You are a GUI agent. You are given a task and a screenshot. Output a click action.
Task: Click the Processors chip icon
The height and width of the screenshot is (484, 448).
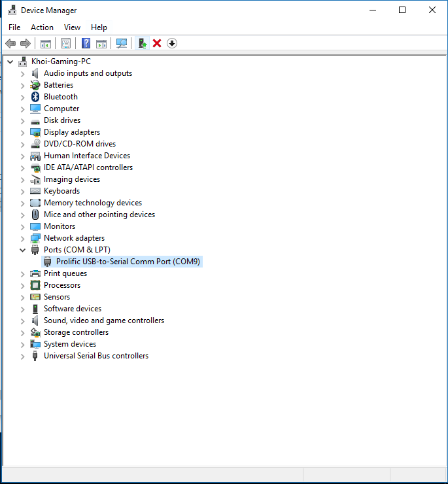click(35, 285)
